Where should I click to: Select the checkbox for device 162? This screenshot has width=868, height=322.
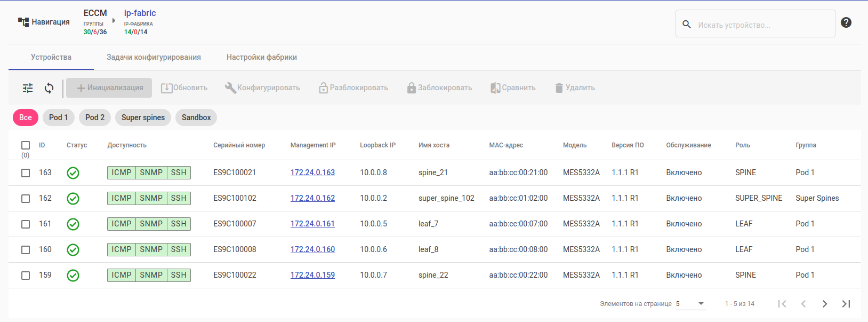[26, 199]
